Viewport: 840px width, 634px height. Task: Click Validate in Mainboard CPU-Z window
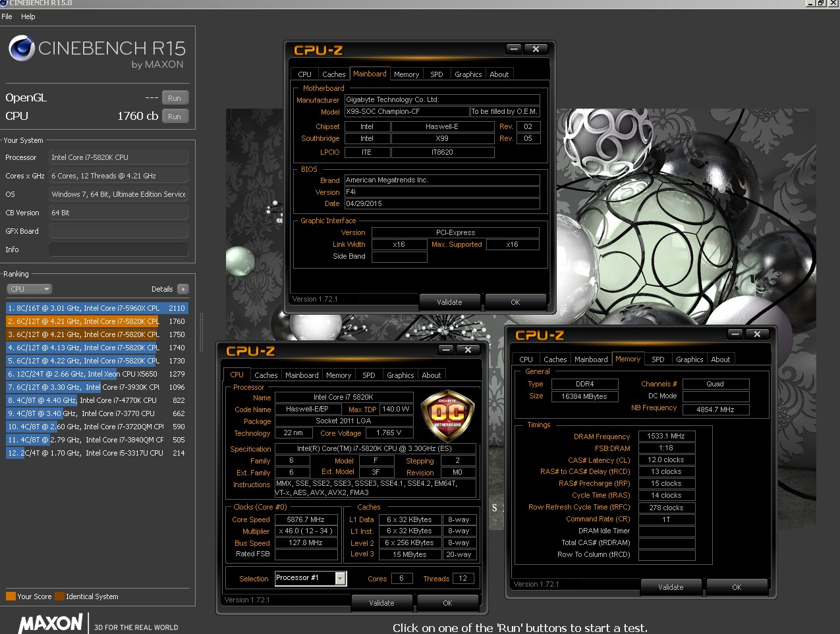pos(449,302)
